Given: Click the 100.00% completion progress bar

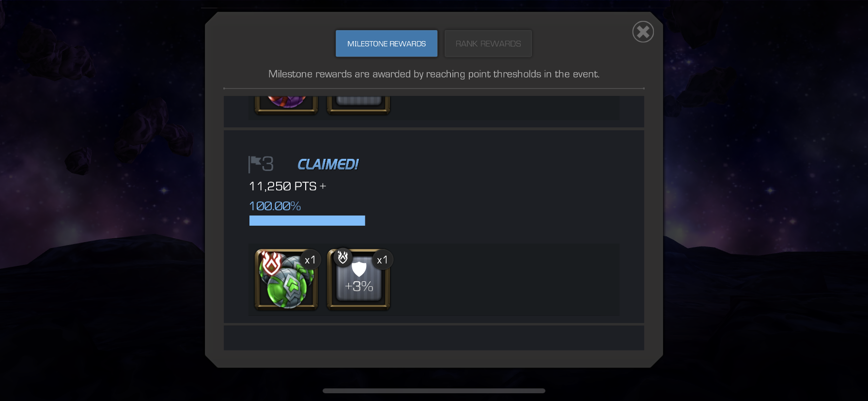Looking at the screenshot, I should click(307, 221).
